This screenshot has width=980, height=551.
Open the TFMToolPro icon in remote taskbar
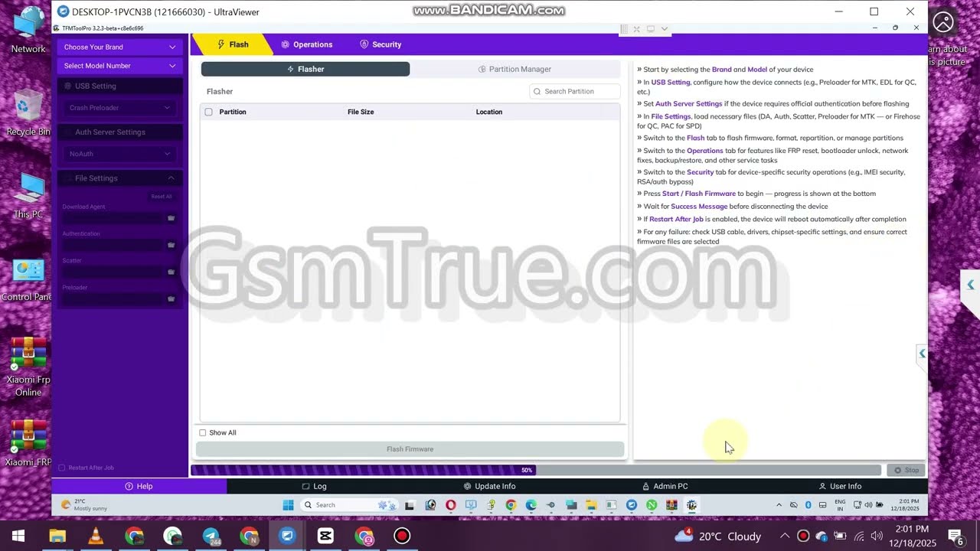691,505
